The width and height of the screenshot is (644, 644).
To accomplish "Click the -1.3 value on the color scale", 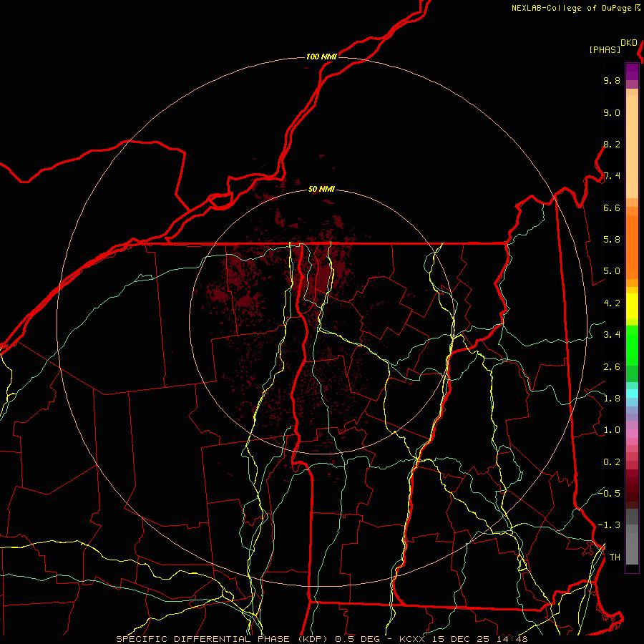I will (609, 525).
